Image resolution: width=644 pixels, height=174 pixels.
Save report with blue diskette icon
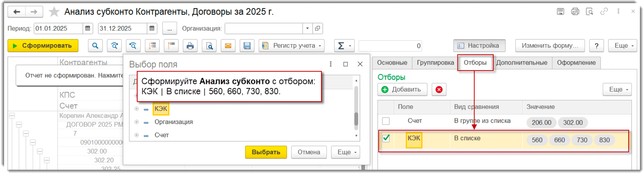[x=247, y=45]
